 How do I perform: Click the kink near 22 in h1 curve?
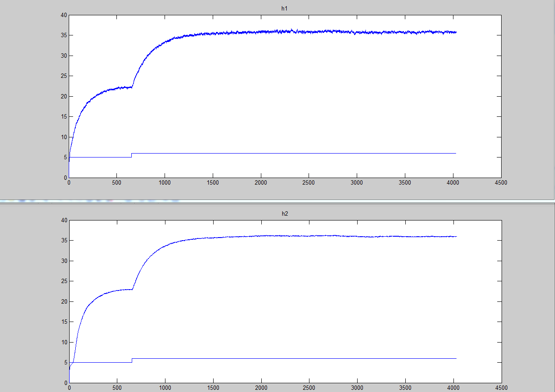coord(132,87)
